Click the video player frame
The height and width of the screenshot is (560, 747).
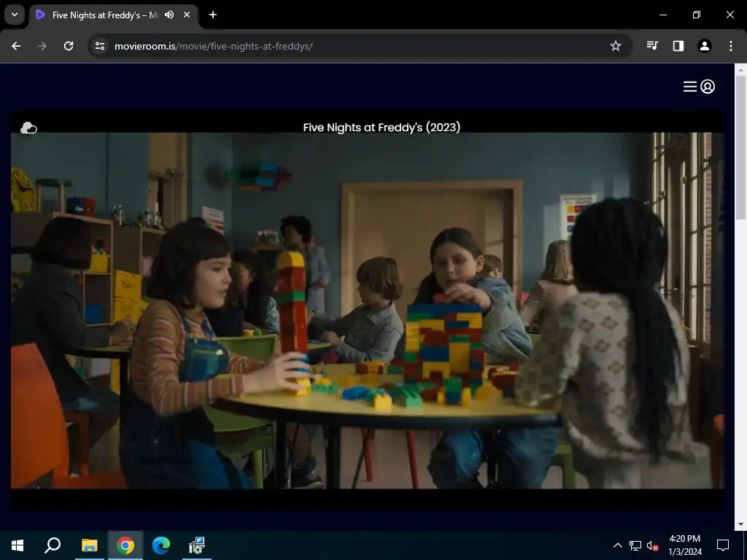pyautogui.click(x=368, y=311)
